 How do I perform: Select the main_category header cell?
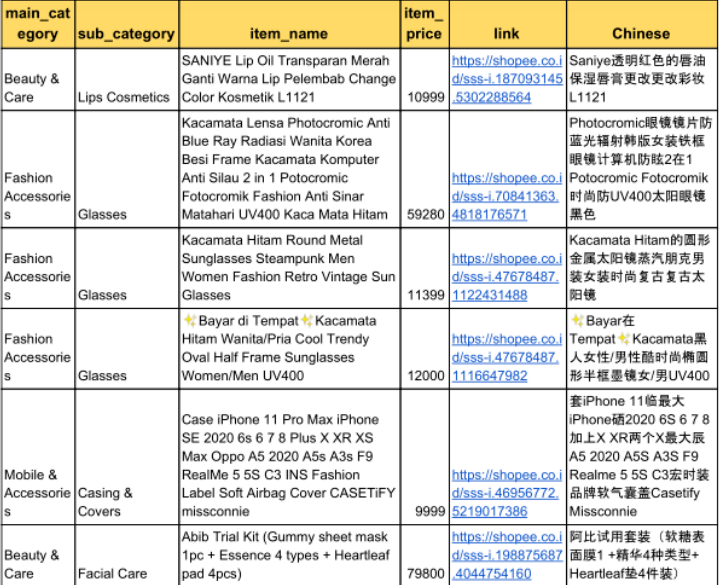coord(38,24)
